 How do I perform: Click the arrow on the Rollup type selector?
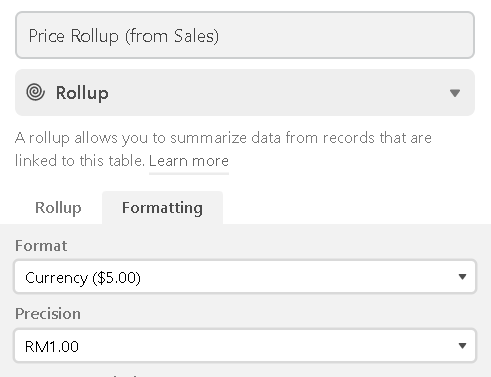[455, 93]
